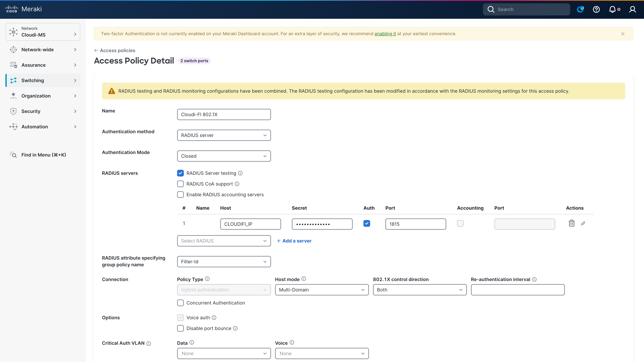
Task: Open the Organization menu
Action: [x=43, y=96]
